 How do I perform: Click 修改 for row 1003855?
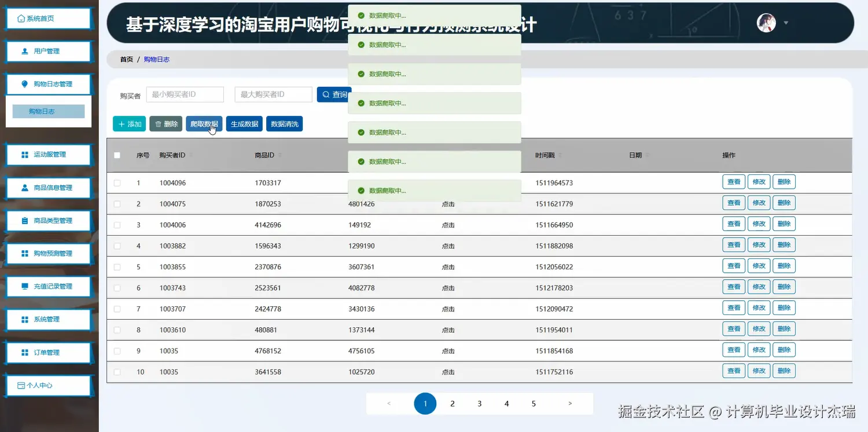click(759, 266)
